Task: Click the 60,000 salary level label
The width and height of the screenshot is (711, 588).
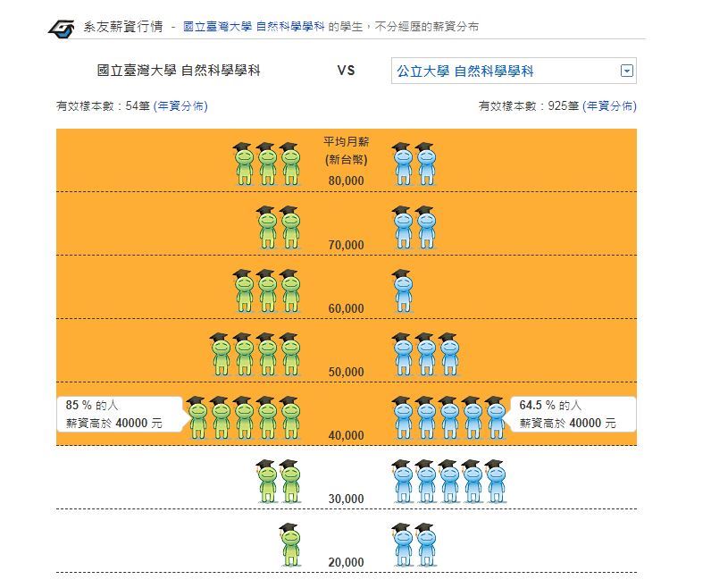Action: (x=346, y=308)
